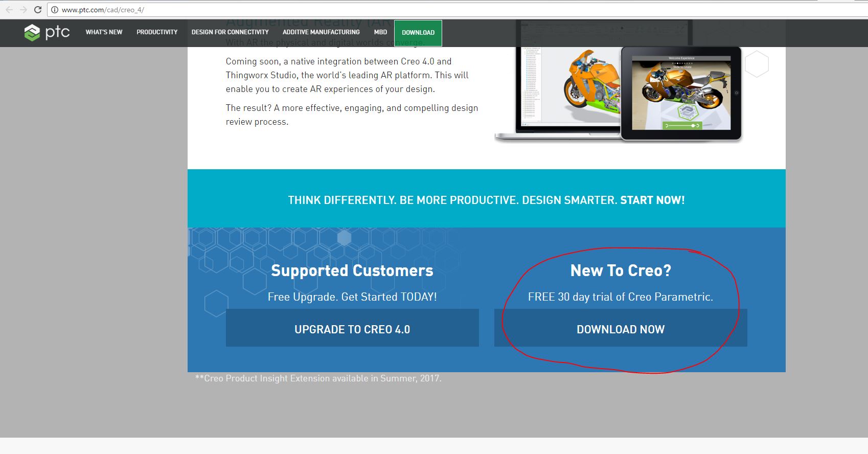Reload the page with the refresh icon
Screen dimensions: 868x454
(37, 10)
